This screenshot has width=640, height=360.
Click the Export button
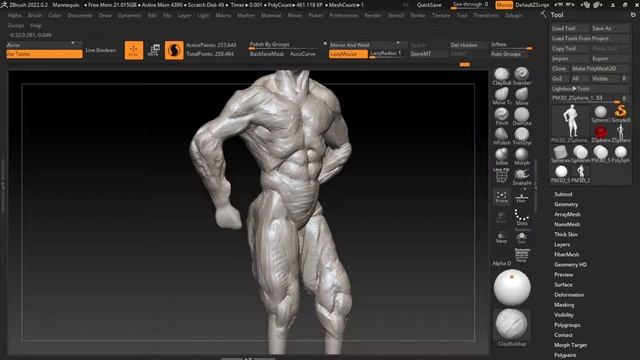pos(610,58)
